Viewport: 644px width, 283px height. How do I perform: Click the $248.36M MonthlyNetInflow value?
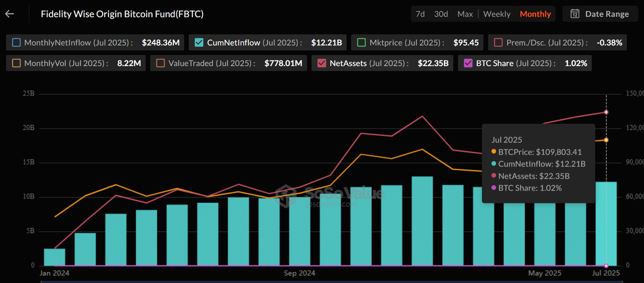click(161, 42)
